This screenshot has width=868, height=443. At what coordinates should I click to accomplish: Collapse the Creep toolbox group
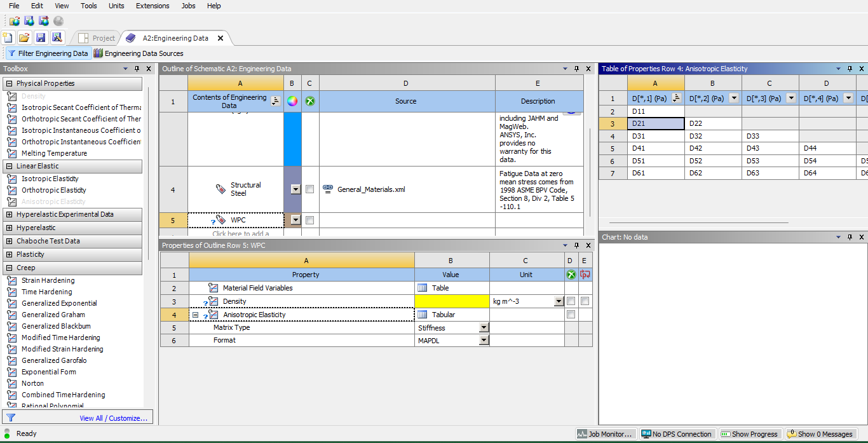click(x=9, y=268)
